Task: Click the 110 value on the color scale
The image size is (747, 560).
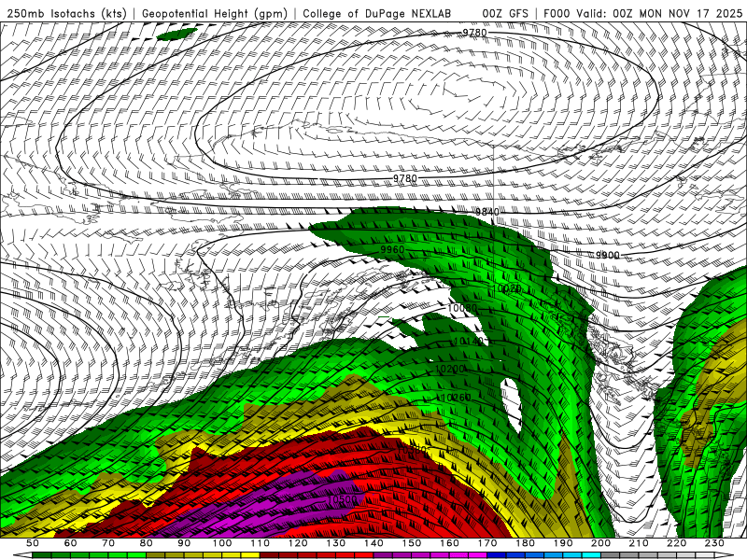Action: [x=261, y=543]
